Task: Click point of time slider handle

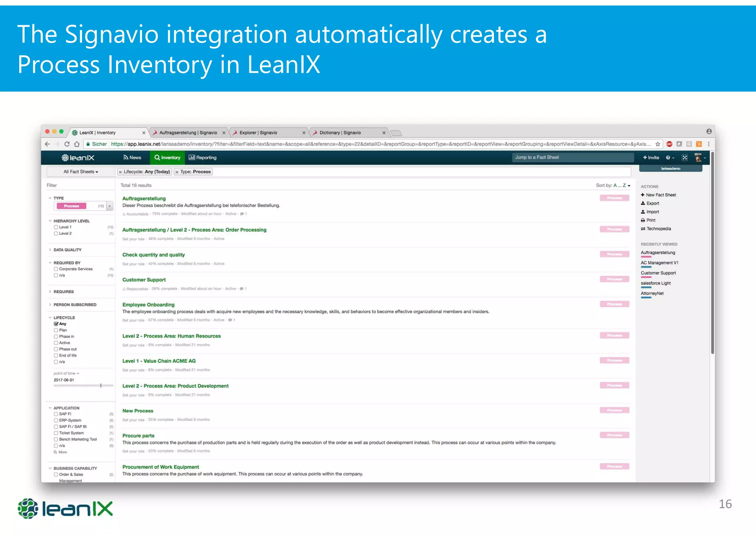Action: [101, 386]
